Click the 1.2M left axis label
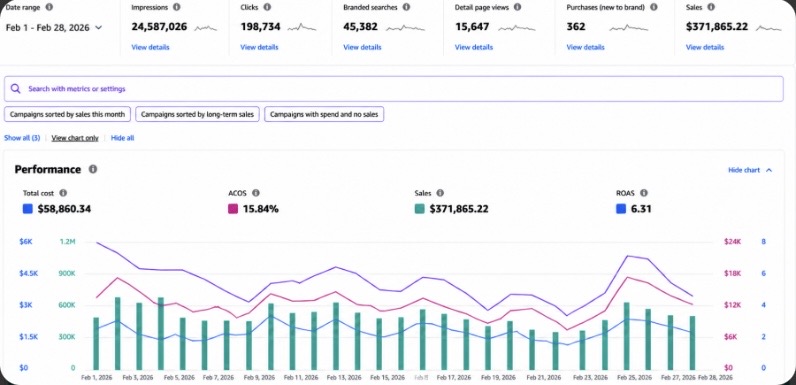The width and height of the screenshot is (796, 385). pyautogui.click(x=67, y=242)
